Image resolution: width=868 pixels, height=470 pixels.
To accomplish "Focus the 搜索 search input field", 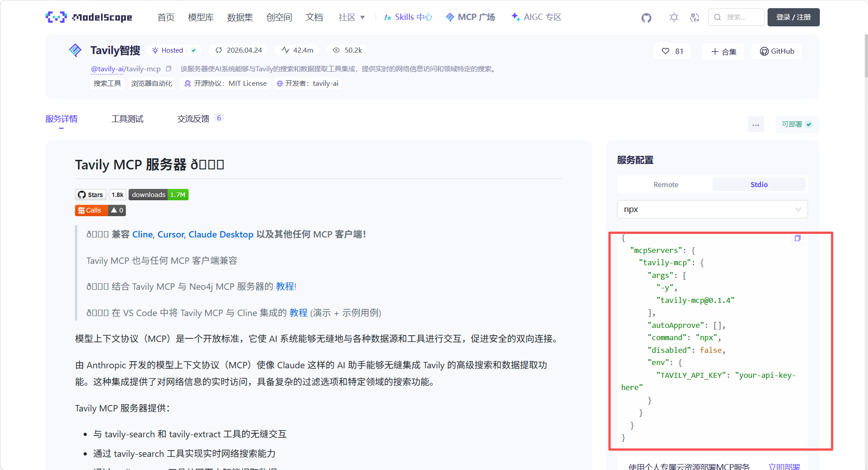I will (736, 17).
